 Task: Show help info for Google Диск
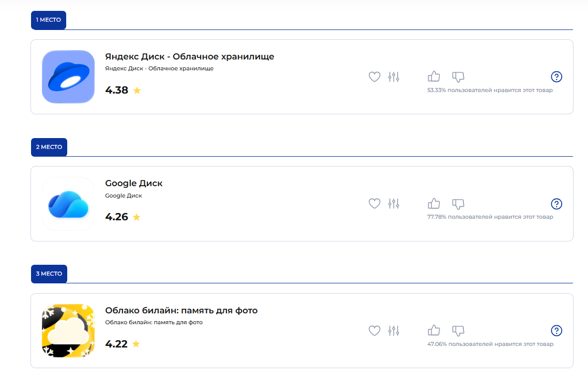[x=556, y=204]
